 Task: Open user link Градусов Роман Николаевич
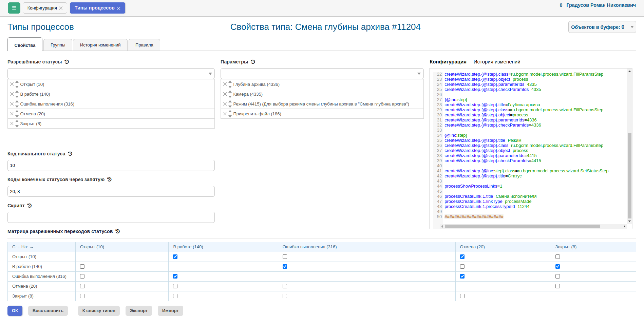coord(601,5)
